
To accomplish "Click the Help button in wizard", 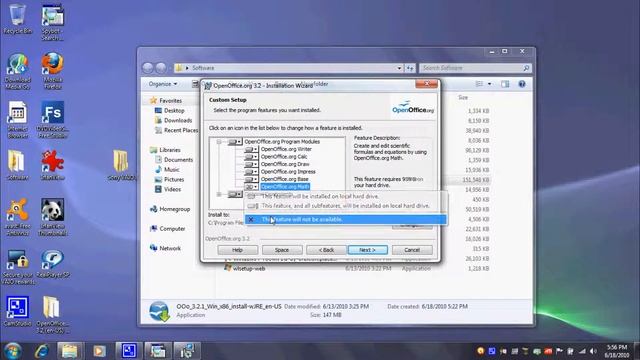I will click(238, 250).
